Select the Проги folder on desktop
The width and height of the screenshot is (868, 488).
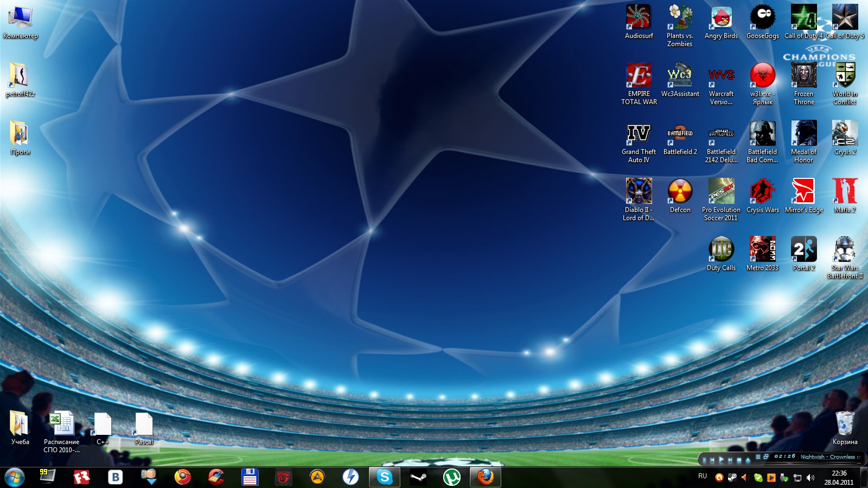point(20,138)
